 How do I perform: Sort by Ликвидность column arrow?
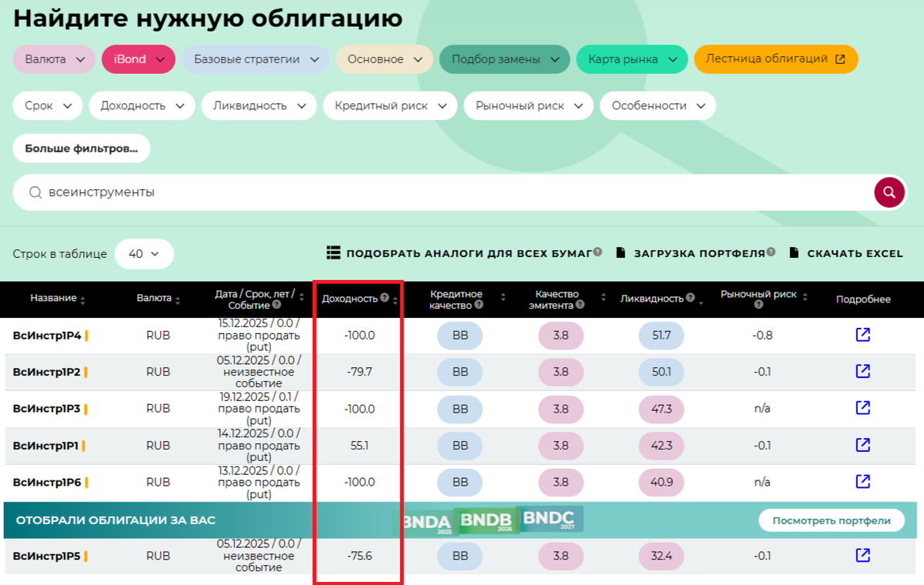coord(701,303)
